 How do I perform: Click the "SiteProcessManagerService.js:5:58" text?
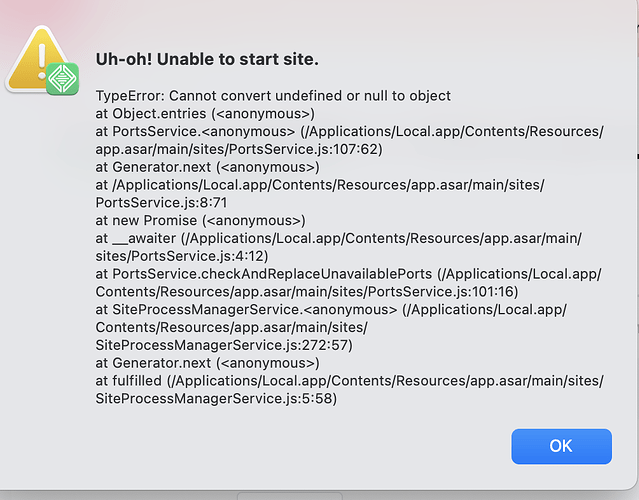215,399
